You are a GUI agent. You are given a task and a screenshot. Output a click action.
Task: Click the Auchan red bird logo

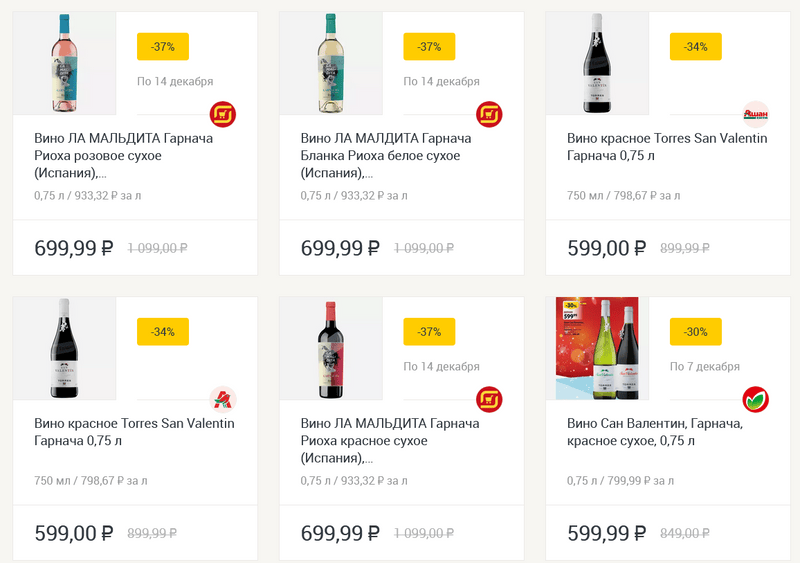click(x=223, y=400)
